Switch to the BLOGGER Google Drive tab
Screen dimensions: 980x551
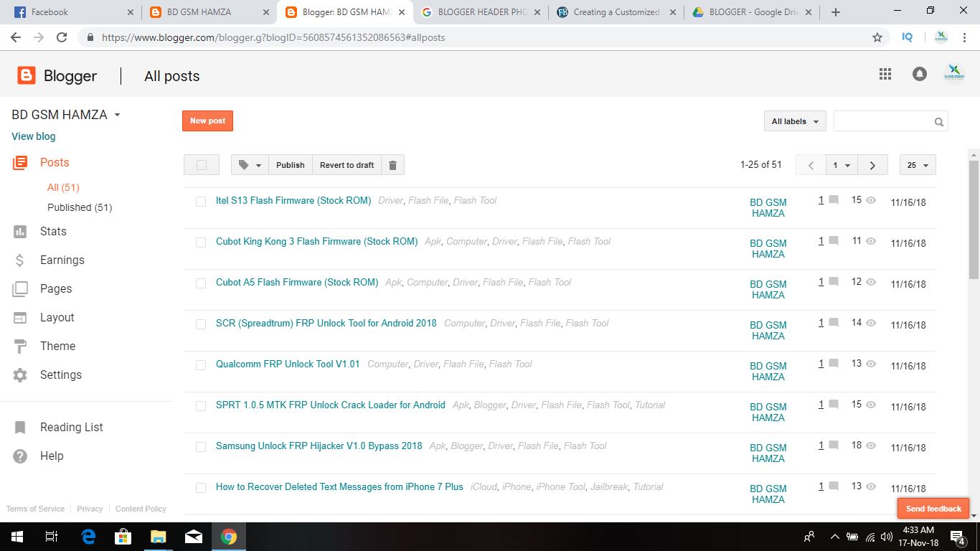click(x=751, y=12)
